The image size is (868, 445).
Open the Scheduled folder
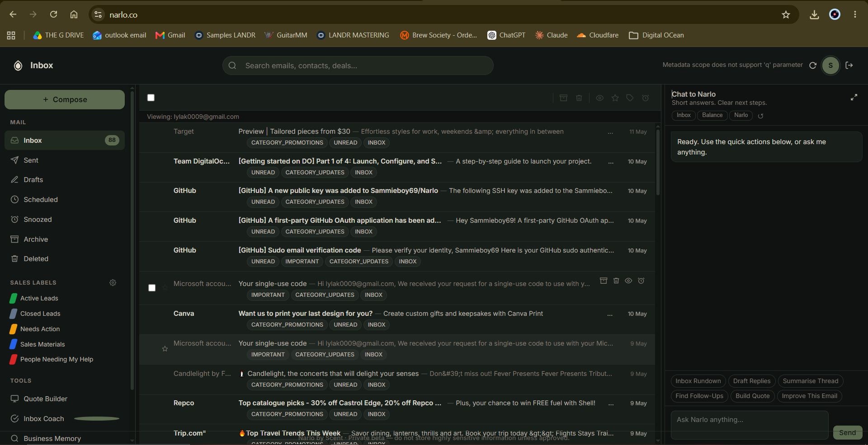click(x=65, y=200)
